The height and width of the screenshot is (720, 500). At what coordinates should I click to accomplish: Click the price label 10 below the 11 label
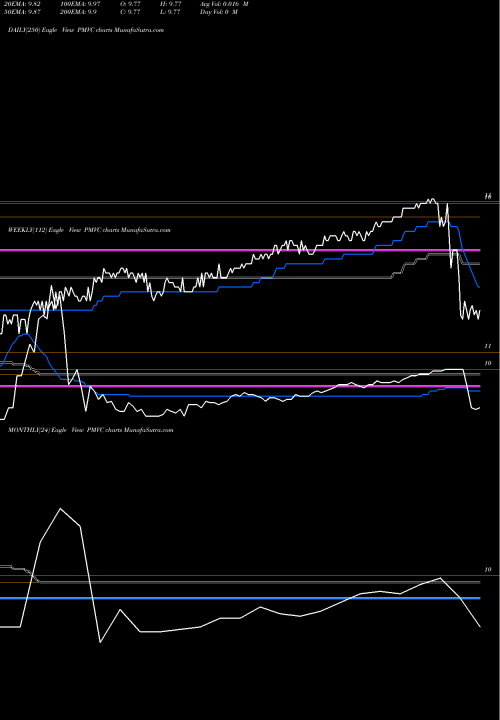(488, 363)
